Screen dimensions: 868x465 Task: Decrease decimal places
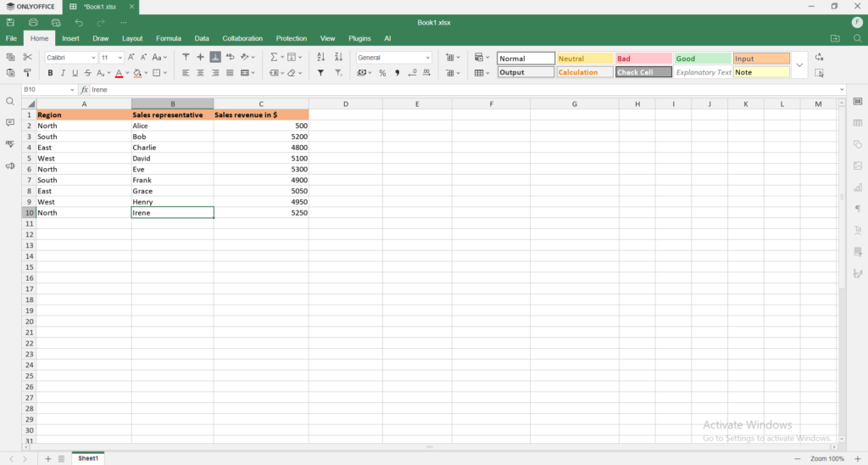coord(413,73)
